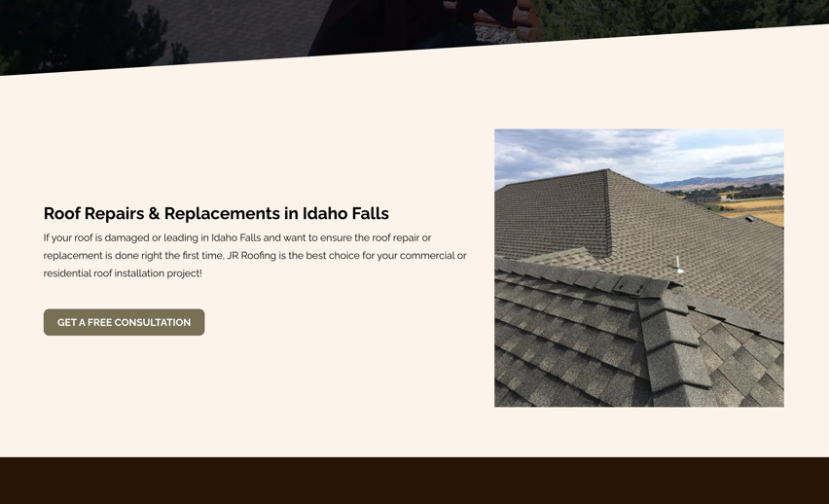
Task: Click the roof peak in the photo
Action: [x=608, y=170]
